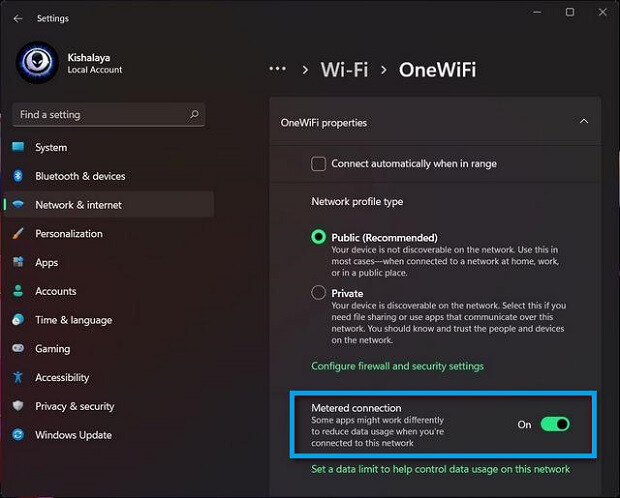Image resolution: width=620 pixels, height=498 pixels.
Task: Collapse the OneWiFi properties section chevron
Action: pos(584,121)
